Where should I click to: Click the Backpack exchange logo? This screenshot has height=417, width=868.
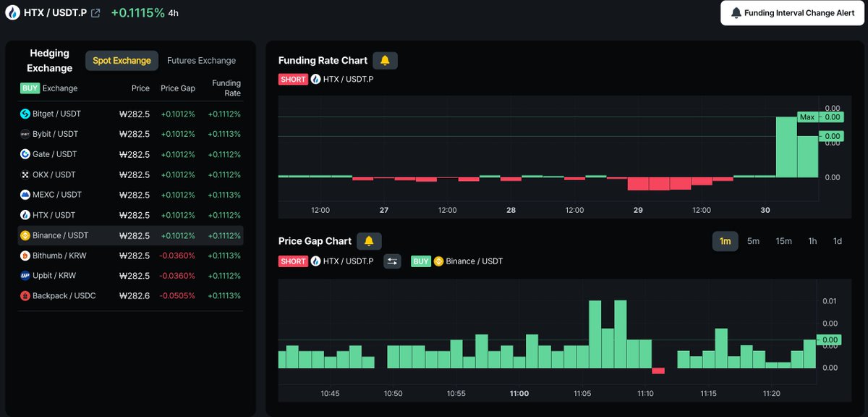(x=25, y=296)
